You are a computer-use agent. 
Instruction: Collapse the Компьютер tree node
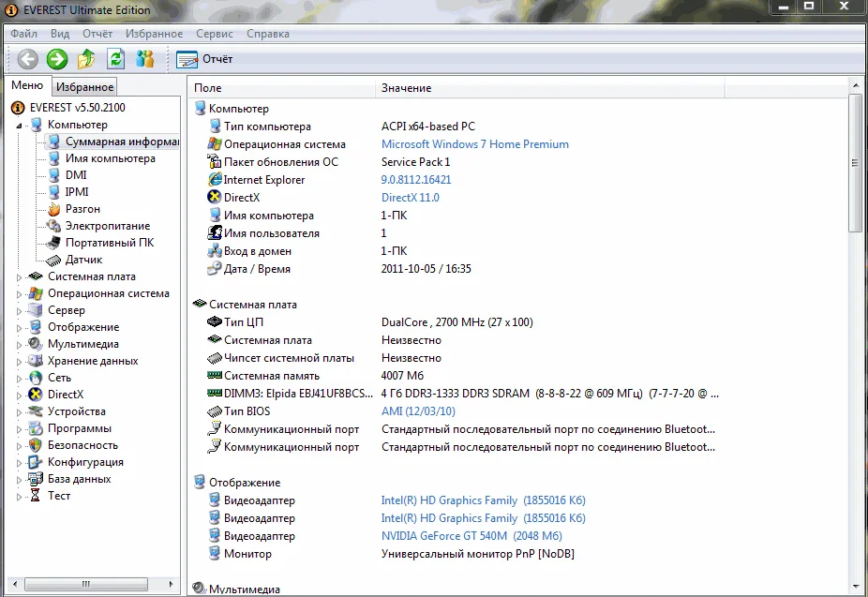pos(20,125)
